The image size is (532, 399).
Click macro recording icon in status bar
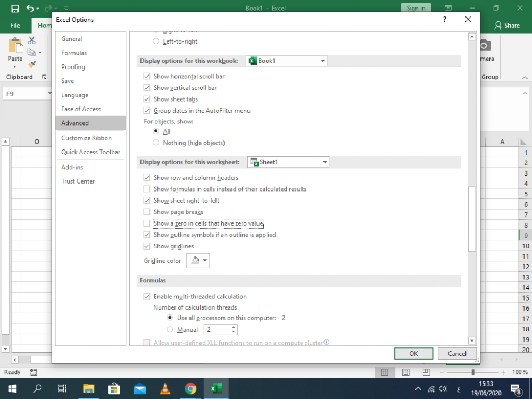pyautogui.click(x=33, y=372)
